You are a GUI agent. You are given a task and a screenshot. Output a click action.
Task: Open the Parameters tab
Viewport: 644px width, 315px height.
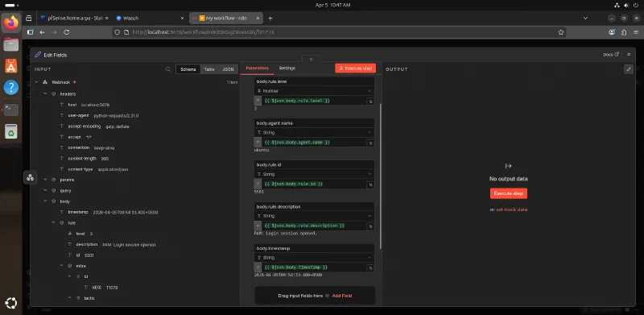click(257, 68)
